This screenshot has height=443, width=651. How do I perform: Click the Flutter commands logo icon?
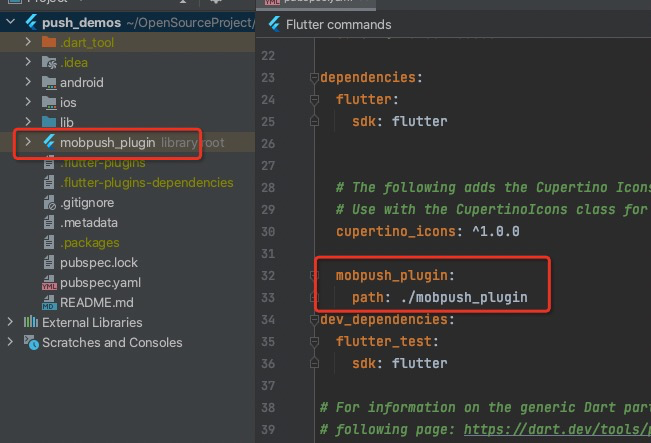coord(274,24)
